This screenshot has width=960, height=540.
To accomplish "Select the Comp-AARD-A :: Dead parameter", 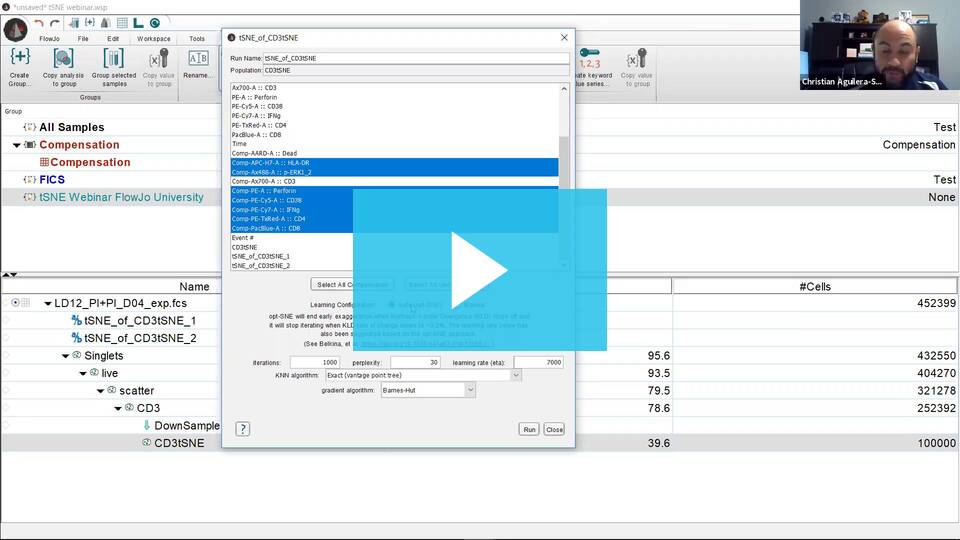I will coord(394,153).
